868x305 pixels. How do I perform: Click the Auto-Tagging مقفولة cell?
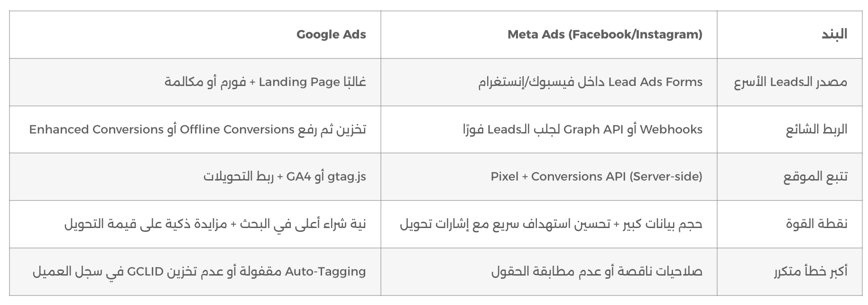click(199, 271)
